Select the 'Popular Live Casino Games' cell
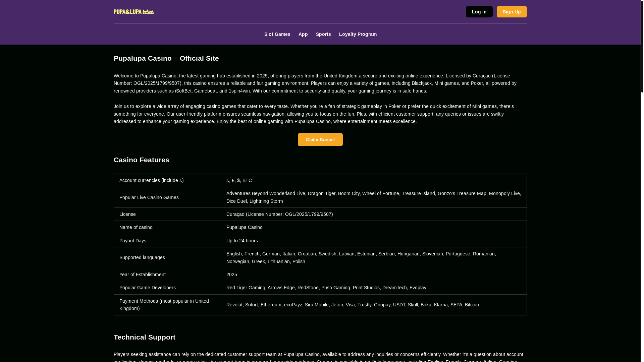 coord(167,197)
